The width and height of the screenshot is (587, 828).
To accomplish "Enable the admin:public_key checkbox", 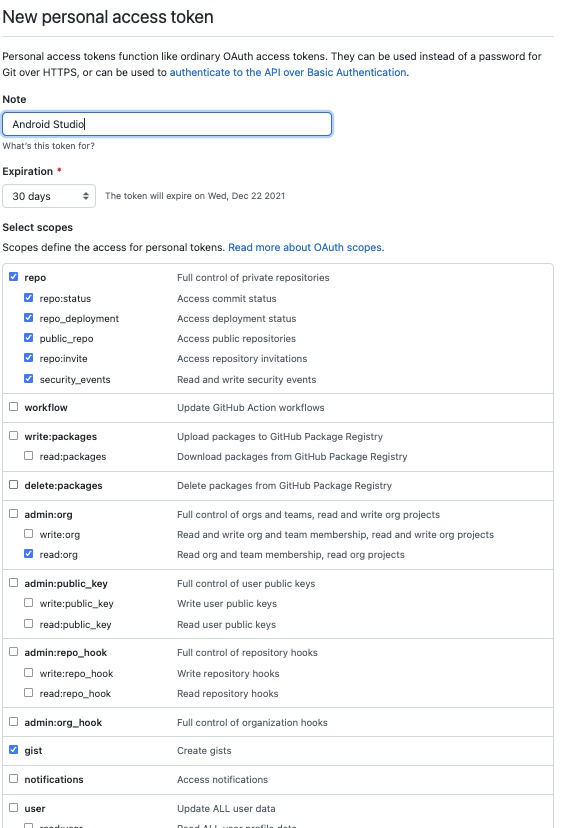I will [14, 583].
